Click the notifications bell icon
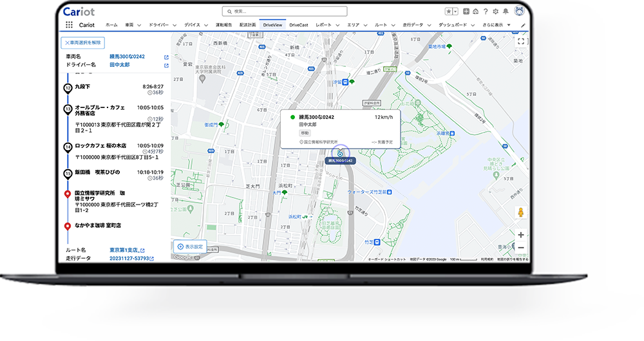 point(505,12)
